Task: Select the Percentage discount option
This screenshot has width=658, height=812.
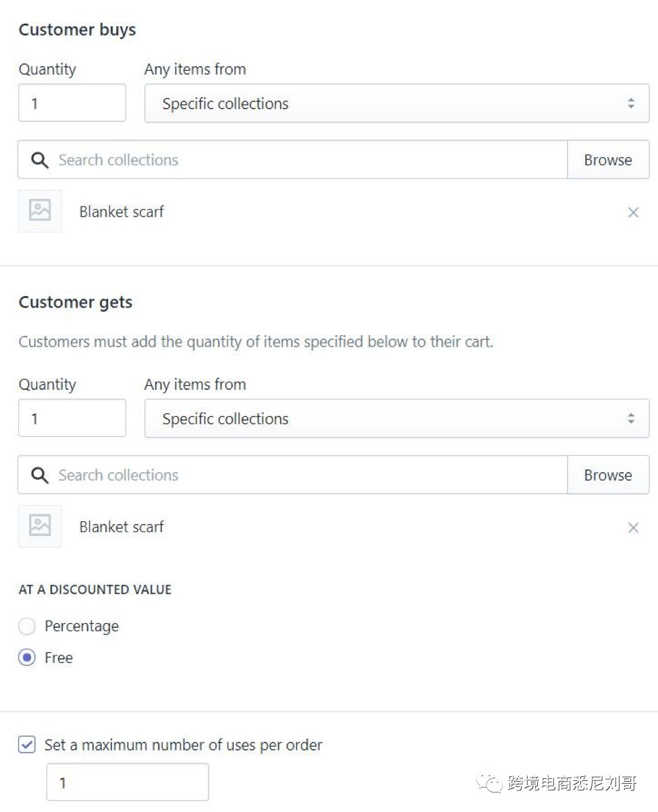Action: point(27,627)
